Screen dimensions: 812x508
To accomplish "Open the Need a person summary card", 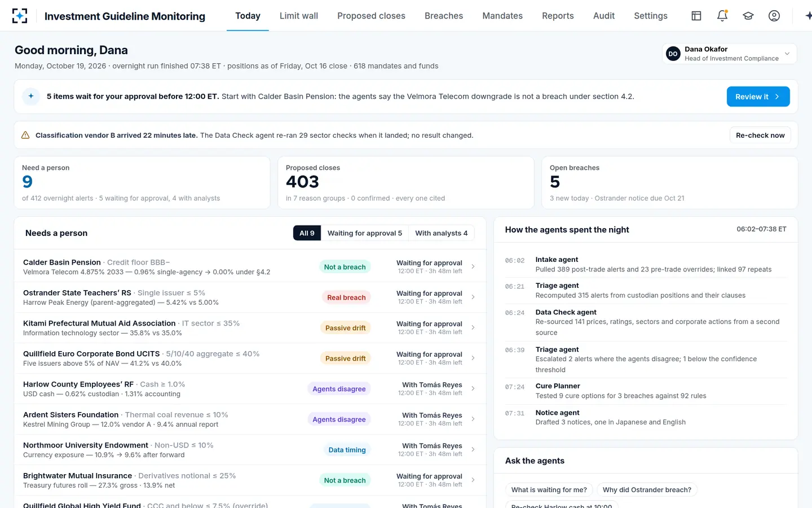I will (x=142, y=183).
